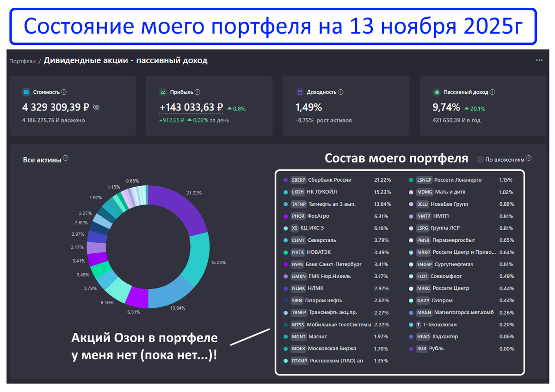
Task: Click the help icon beside 'Пассивный доход'
Action: [492, 92]
